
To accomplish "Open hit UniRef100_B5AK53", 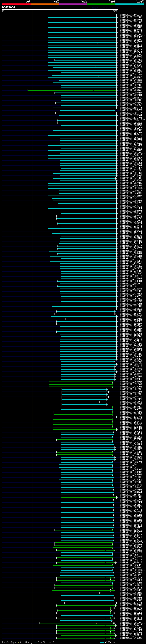I will [131, 20].
